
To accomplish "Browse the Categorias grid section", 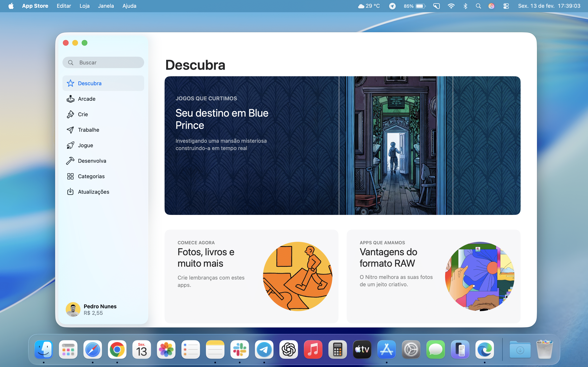I will (x=91, y=176).
